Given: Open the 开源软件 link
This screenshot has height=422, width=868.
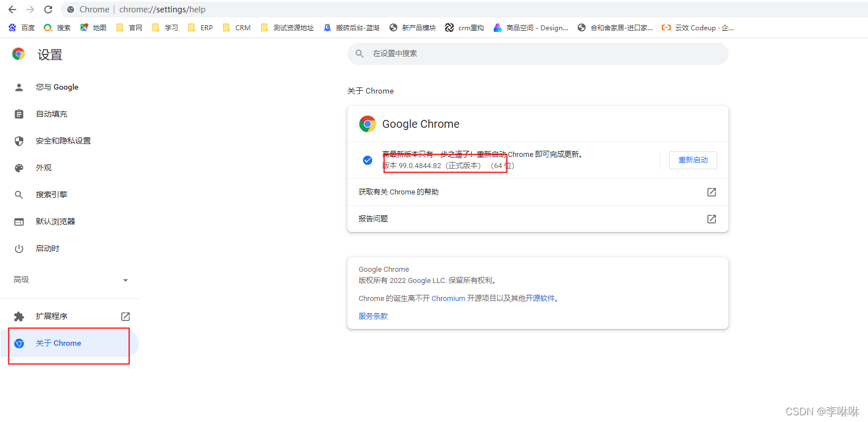Looking at the screenshot, I should (540, 299).
